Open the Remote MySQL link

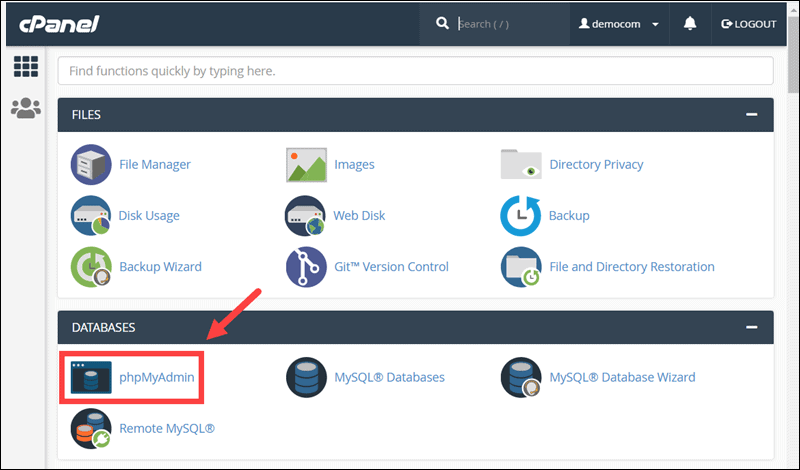pyautogui.click(x=167, y=428)
